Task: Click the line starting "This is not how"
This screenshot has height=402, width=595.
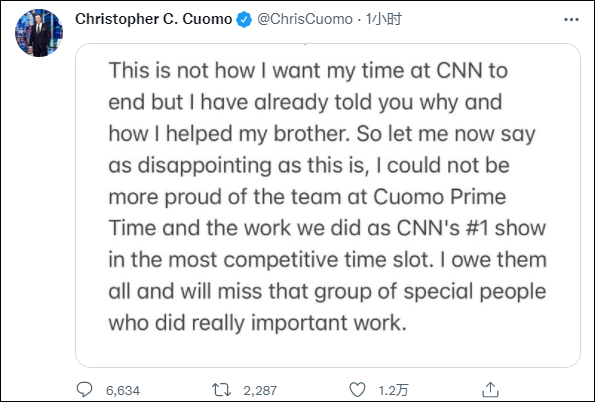Action: [x=308, y=71]
